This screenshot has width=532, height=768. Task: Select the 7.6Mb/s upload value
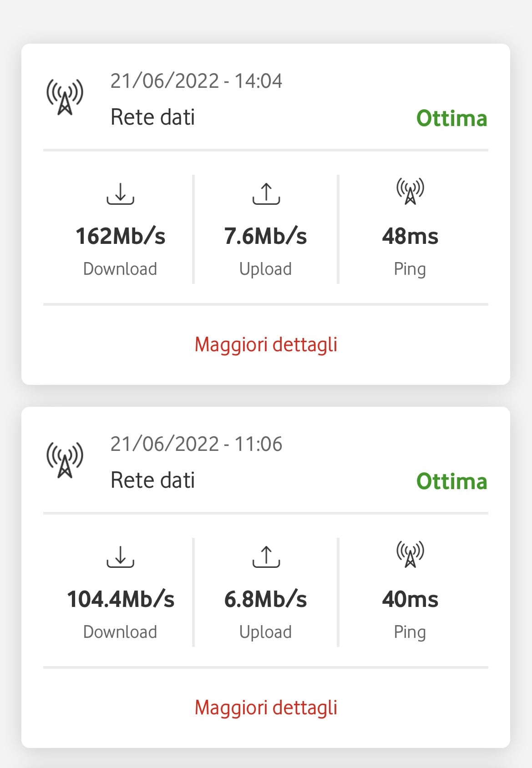click(266, 236)
